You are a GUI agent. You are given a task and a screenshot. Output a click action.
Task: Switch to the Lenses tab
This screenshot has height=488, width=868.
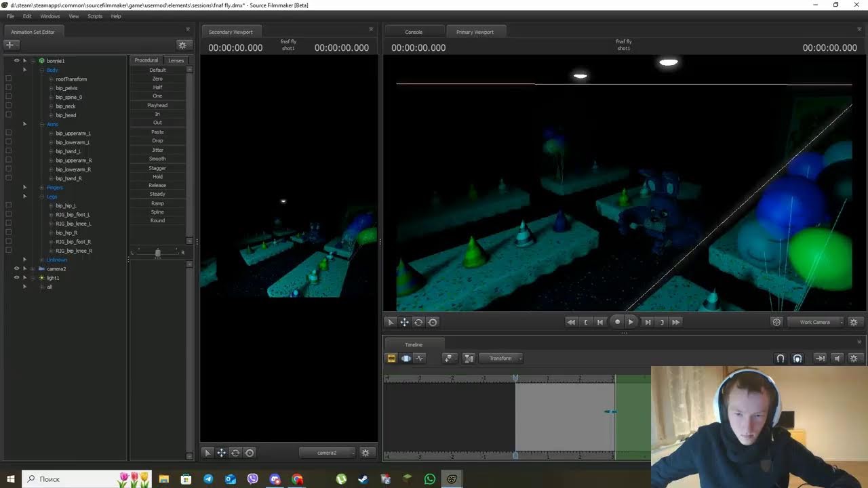[x=176, y=60]
